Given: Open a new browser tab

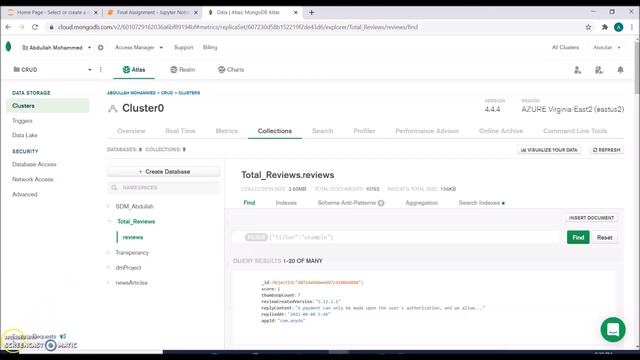Looking at the screenshot, I should tap(311, 12).
